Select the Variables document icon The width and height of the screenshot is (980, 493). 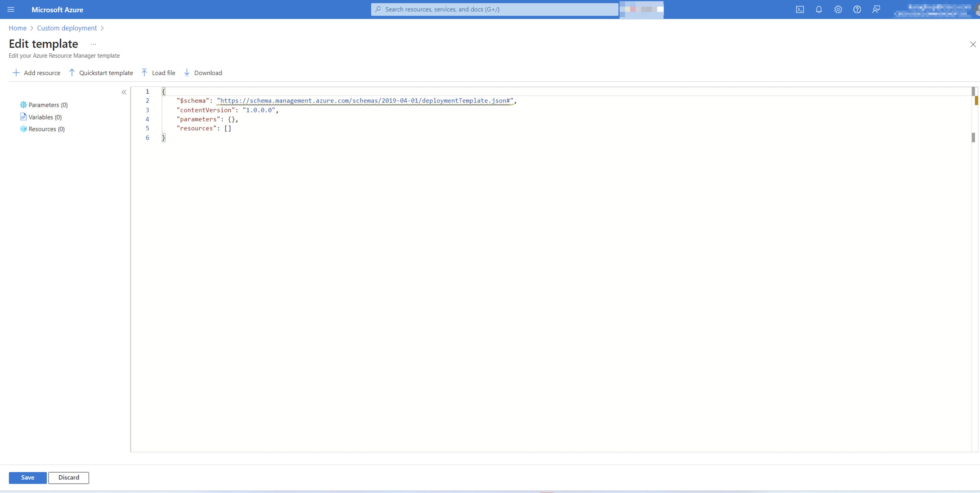23,117
